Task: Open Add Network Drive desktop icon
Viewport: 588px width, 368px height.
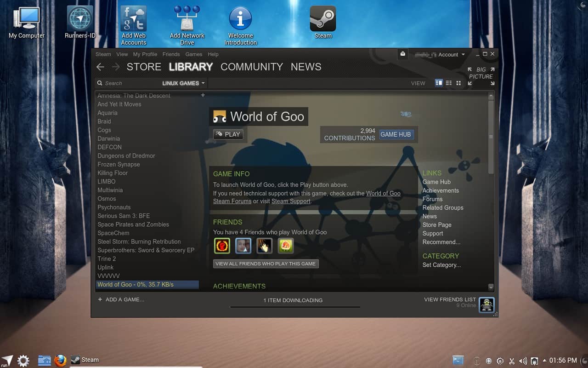Action: (x=187, y=26)
